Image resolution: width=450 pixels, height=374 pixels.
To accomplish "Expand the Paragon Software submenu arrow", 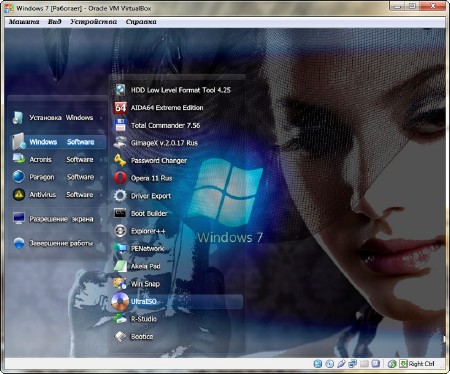I will point(101,177).
